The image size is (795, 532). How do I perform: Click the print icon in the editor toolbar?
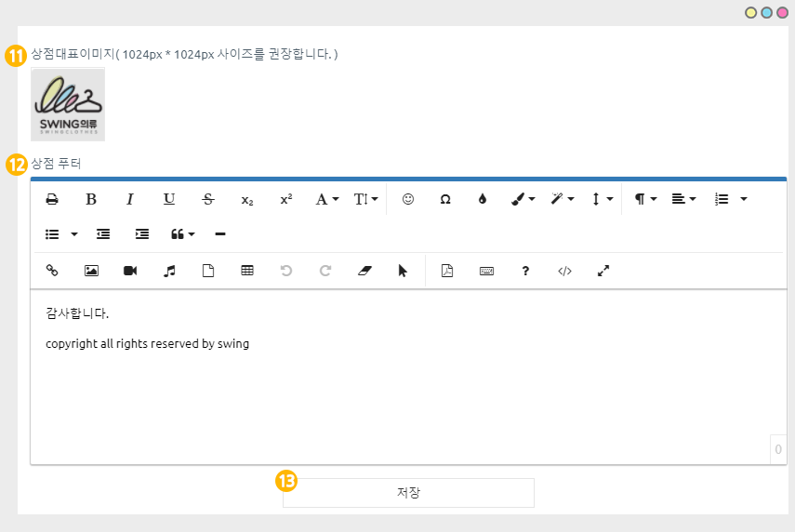pos(52,199)
